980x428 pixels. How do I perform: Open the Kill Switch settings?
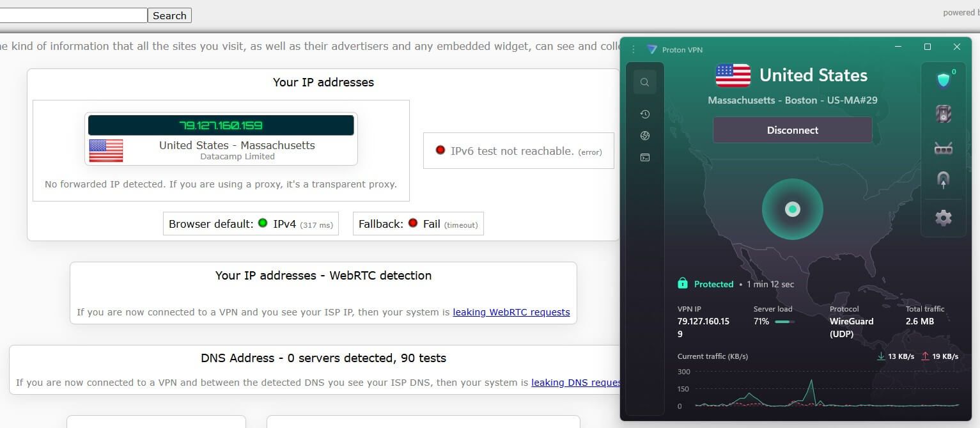[944, 113]
